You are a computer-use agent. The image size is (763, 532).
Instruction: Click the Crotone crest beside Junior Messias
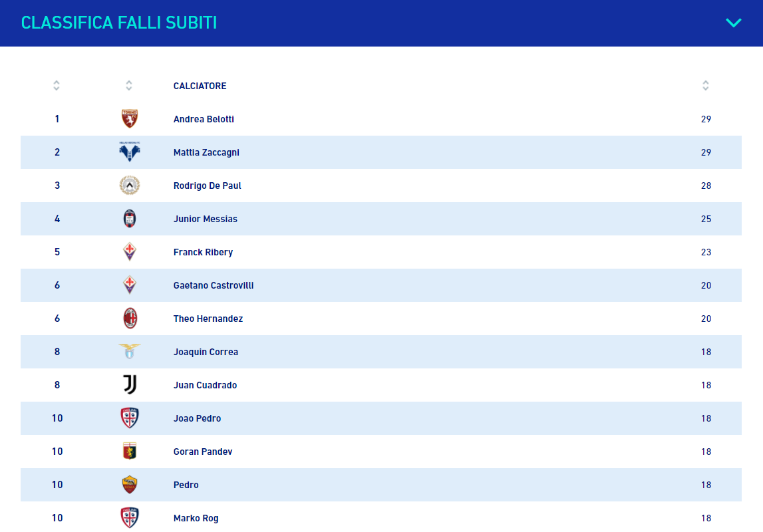tap(130, 218)
